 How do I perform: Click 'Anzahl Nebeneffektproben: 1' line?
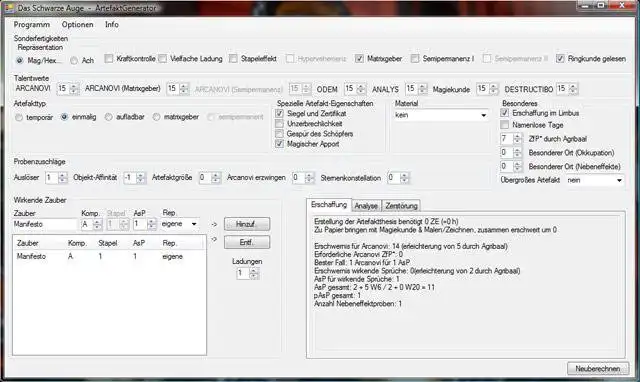(358, 304)
